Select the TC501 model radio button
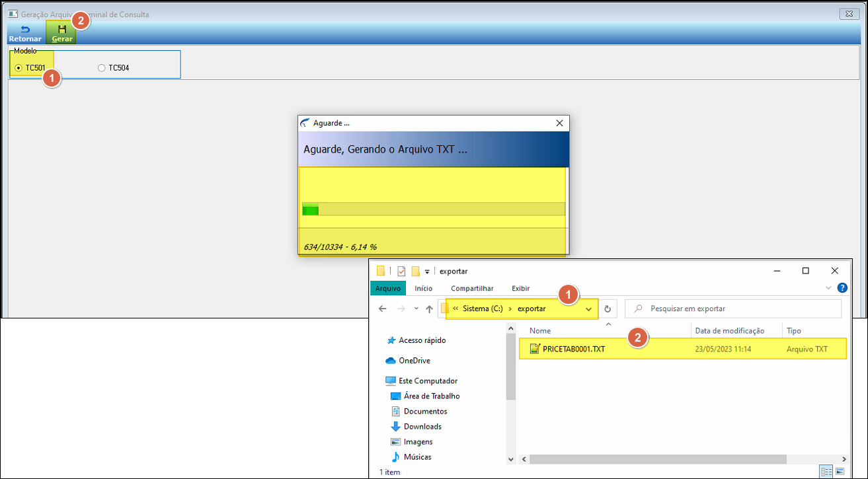868x479 pixels. click(x=19, y=67)
